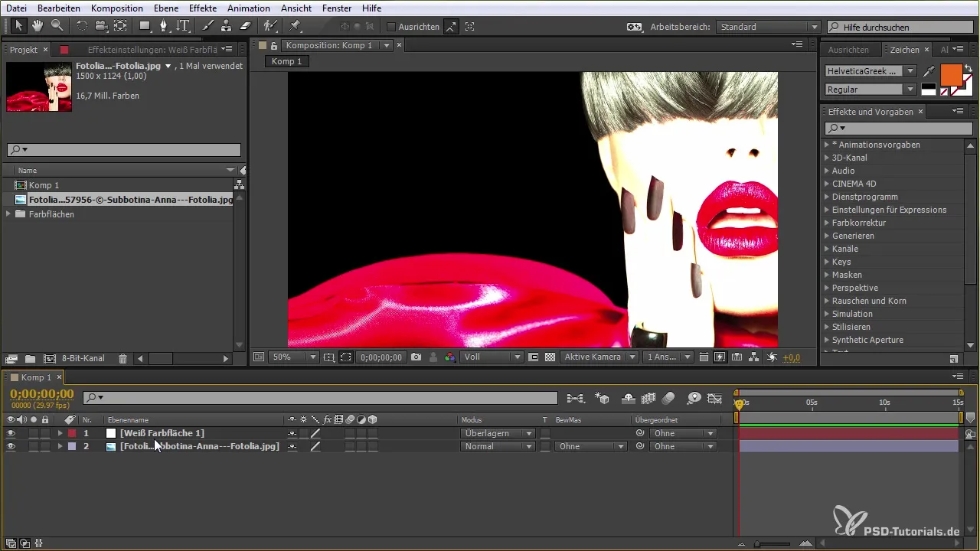Open the Effekte menu
The image size is (980, 551).
pos(204,8)
